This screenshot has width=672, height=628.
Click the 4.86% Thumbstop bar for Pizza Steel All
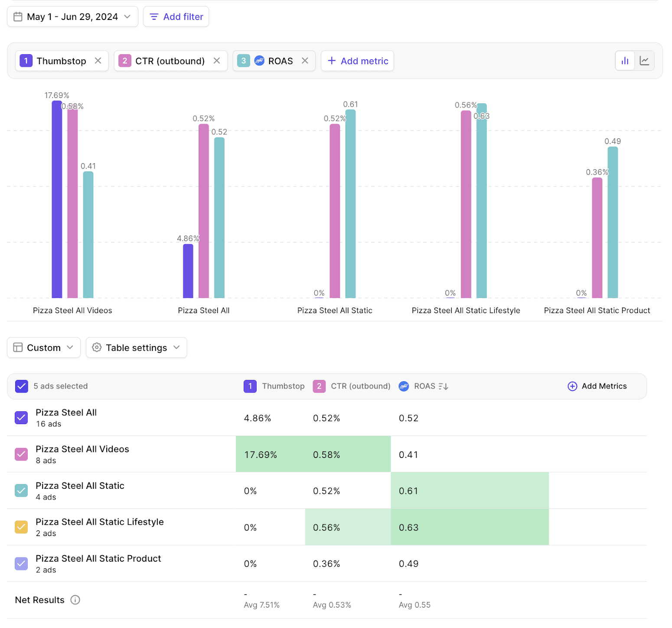click(188, 271)
